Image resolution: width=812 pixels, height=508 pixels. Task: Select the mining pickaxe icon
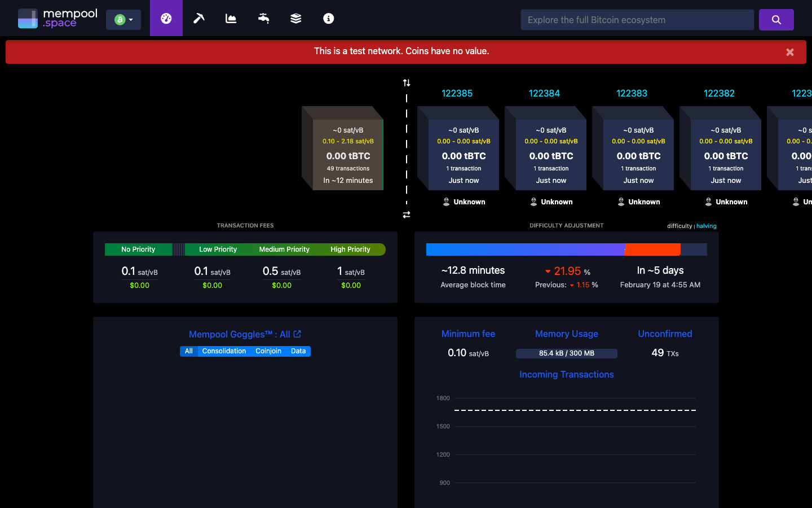(x=198, y=18)
